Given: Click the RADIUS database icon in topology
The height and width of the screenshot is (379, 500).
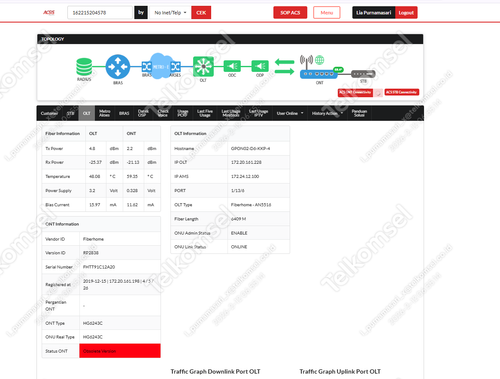Looking at the screenshot, I should [84, 67].
